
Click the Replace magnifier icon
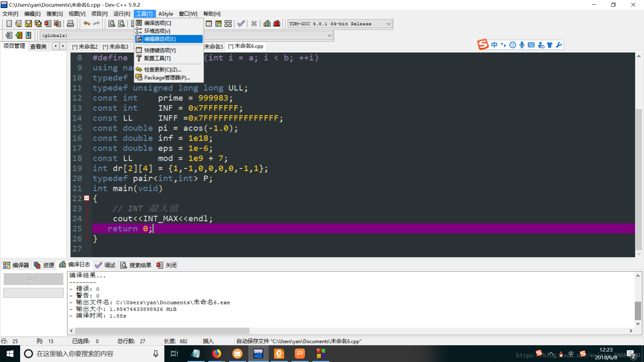coord(121,23)
